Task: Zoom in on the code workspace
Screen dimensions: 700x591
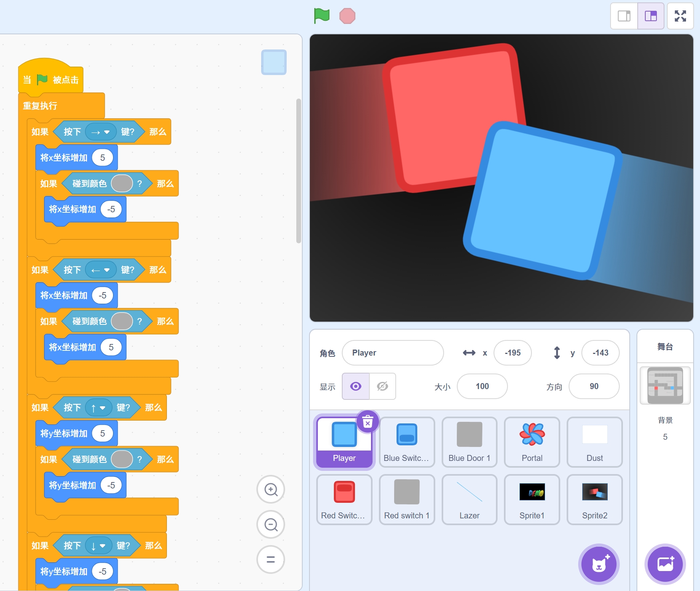Action: pyautogui.click(x=271, y=489)
